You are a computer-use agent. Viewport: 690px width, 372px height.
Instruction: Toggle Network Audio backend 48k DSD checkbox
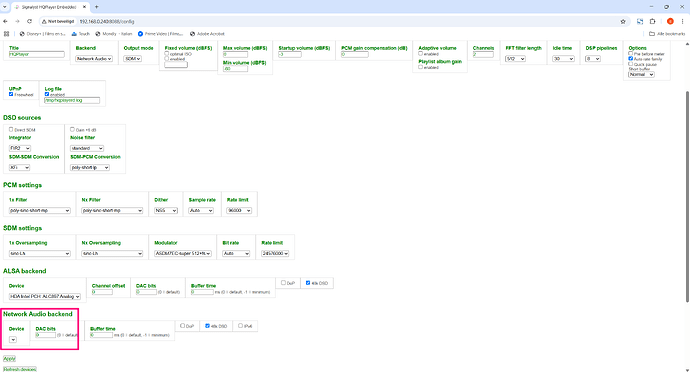207,326
